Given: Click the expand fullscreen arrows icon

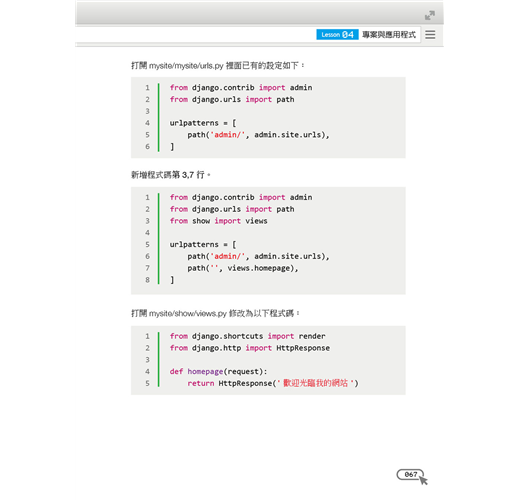Looking at the screenshot, I should point(430,15).
